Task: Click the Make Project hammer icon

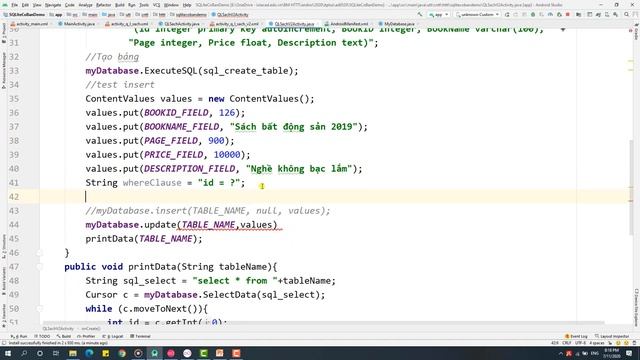Action: pos(420,14)
